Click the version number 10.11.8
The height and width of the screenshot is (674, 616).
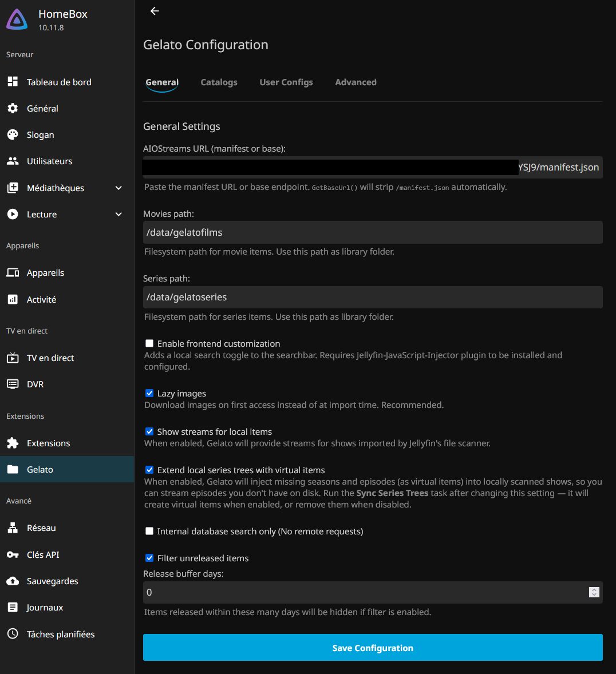[51, 27]
